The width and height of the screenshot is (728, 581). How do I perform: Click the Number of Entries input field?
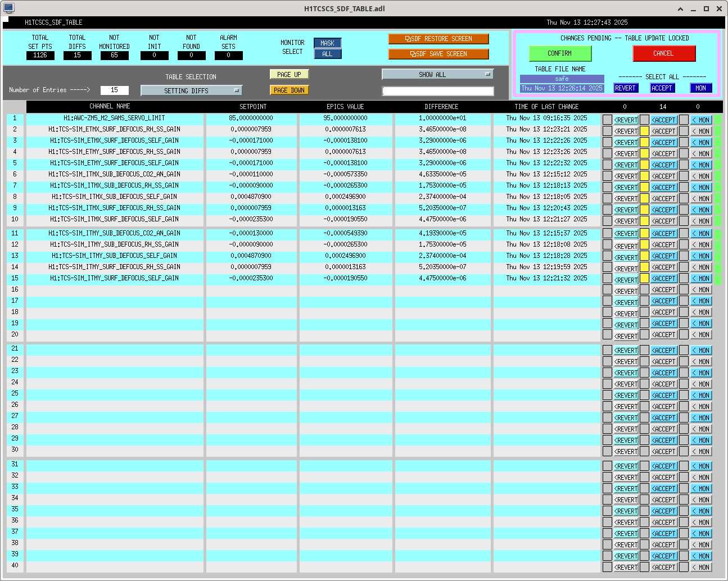point(114,90)
